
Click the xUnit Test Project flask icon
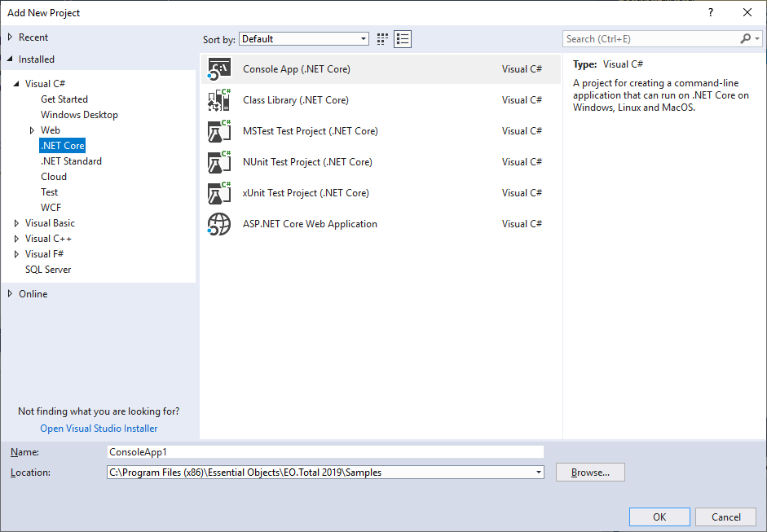pyautogui.click(x=218, y=192)
